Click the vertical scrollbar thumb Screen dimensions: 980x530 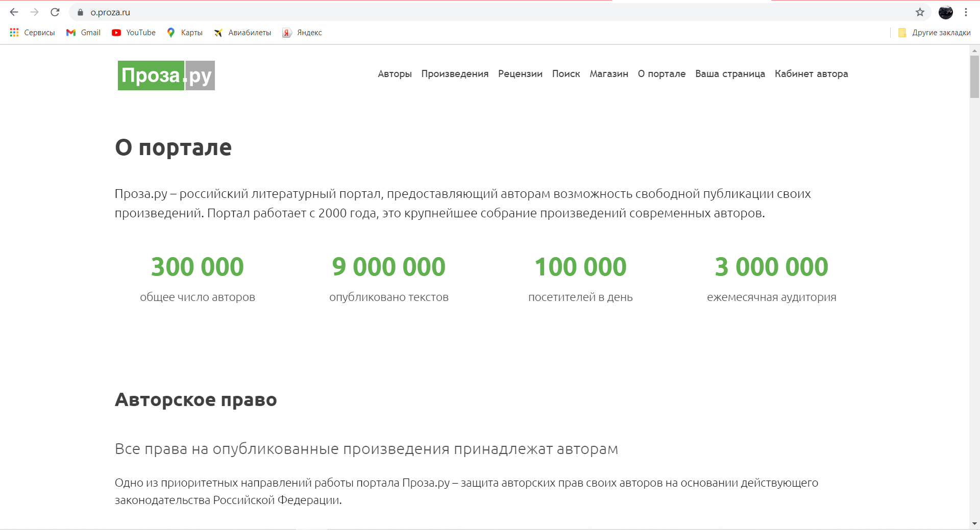[x=974, y=77]
